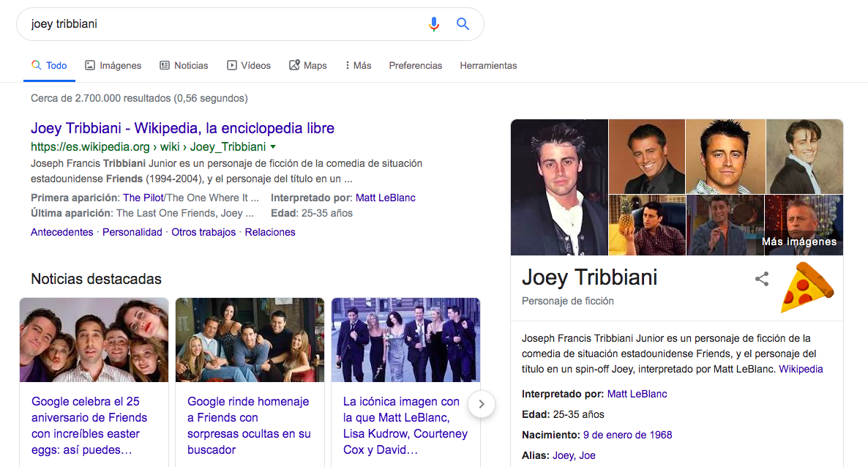
Task: Click the Vídeos tab play icon
Action: 232,65
